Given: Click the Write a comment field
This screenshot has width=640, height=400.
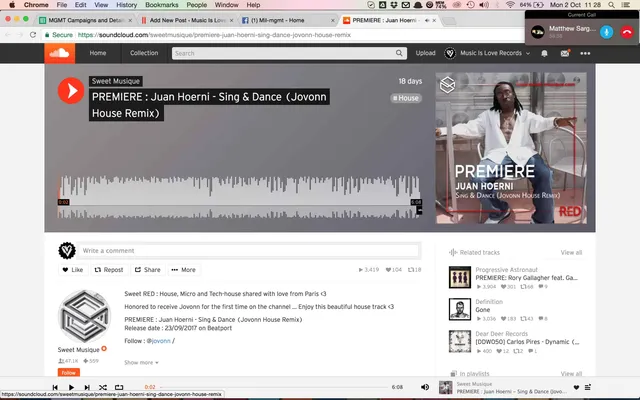Looking at the screenshot, I should pyautogui.click(x=249, y=251).
